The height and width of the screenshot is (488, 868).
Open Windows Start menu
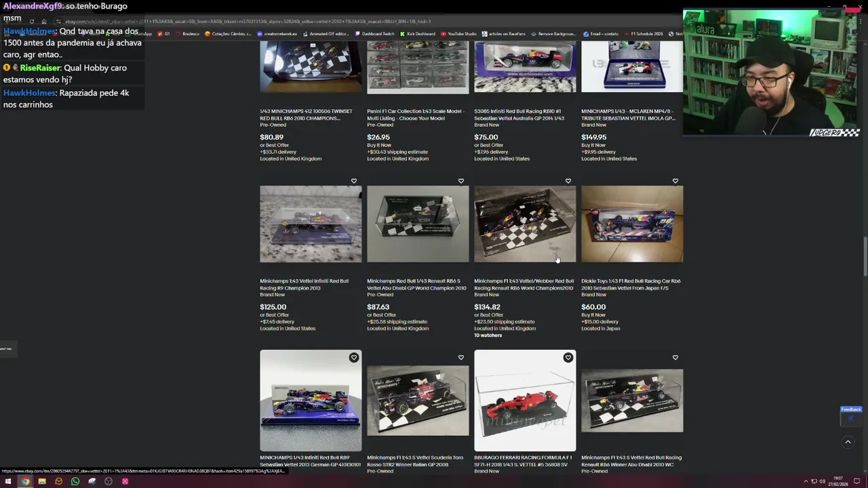(9, 481)
